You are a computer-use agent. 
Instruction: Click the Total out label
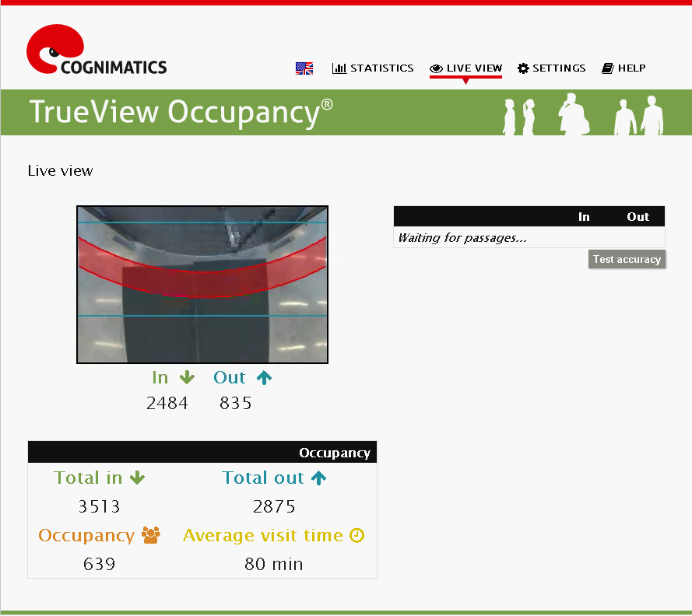coord(262,478)
